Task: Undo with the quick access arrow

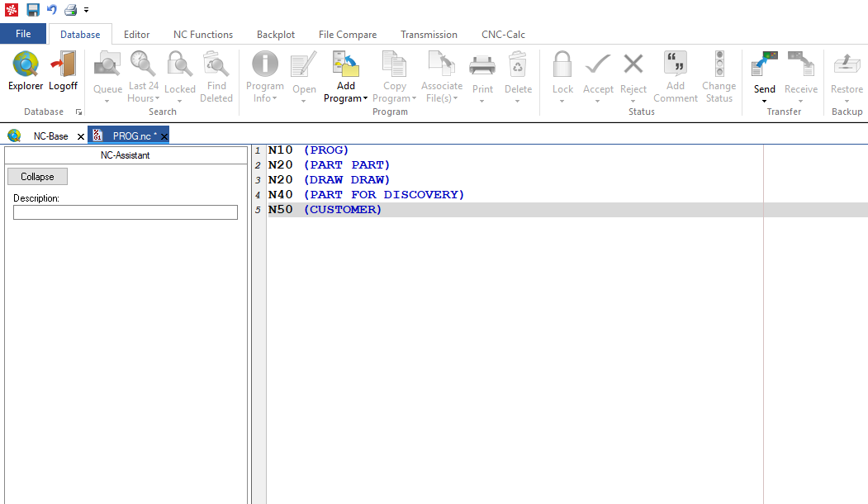Action: pyautogui.click(x=51, y=9)
